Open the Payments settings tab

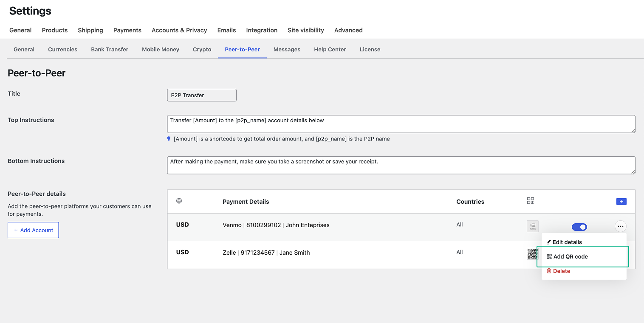click(x=127, y=30)
